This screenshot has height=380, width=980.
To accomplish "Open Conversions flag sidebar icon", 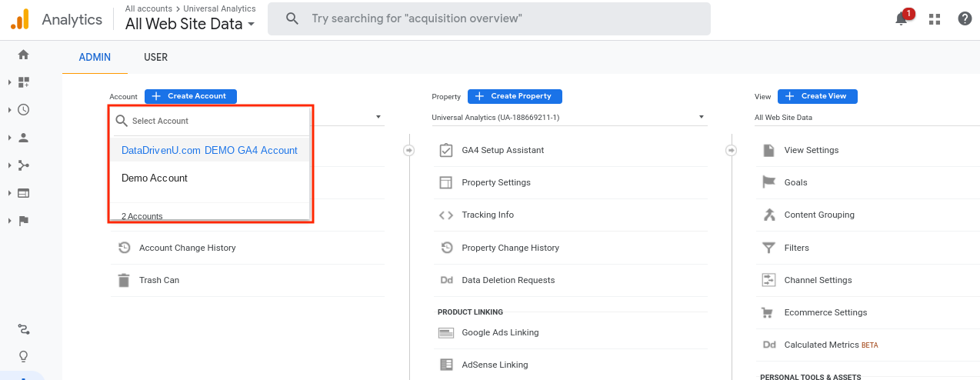I will click(x=23, y=221).
